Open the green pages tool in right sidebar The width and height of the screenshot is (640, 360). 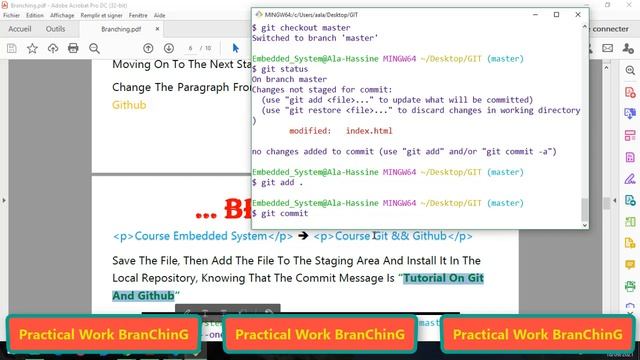[x=630, y=222]
